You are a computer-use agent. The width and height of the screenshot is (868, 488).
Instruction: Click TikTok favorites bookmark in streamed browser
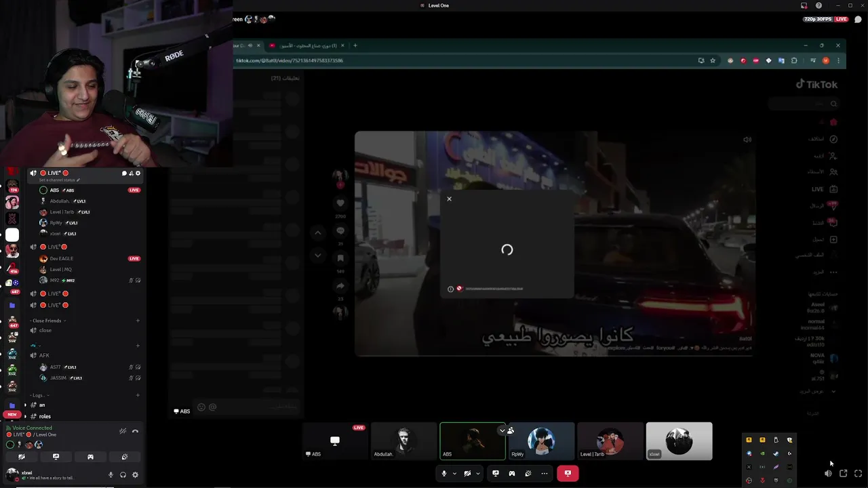coord(340,258)
